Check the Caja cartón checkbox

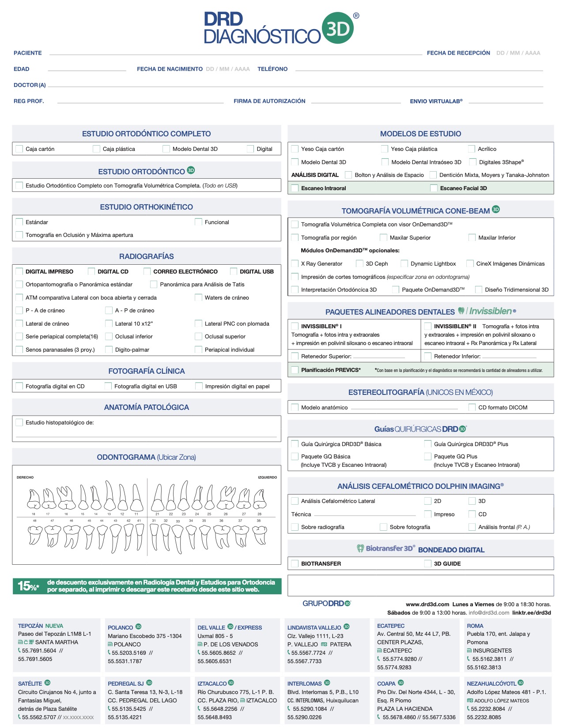click(19, 149)
